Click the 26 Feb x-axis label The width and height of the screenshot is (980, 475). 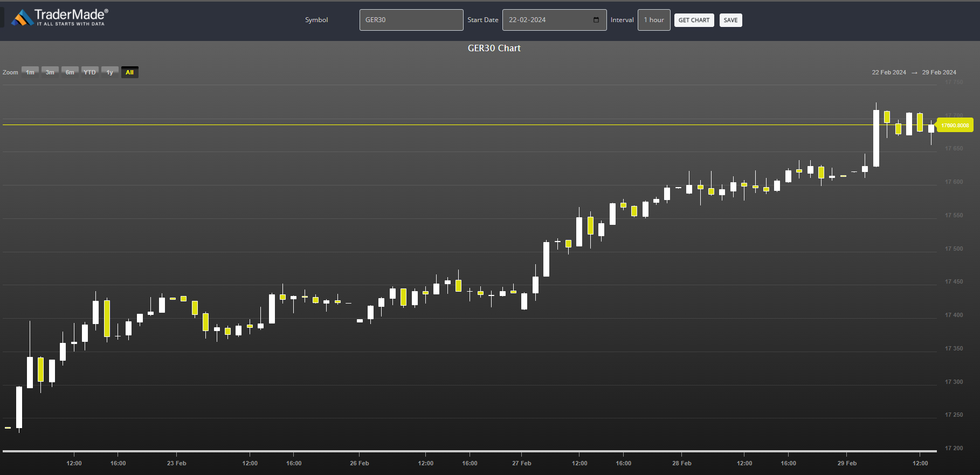(360, 463)
